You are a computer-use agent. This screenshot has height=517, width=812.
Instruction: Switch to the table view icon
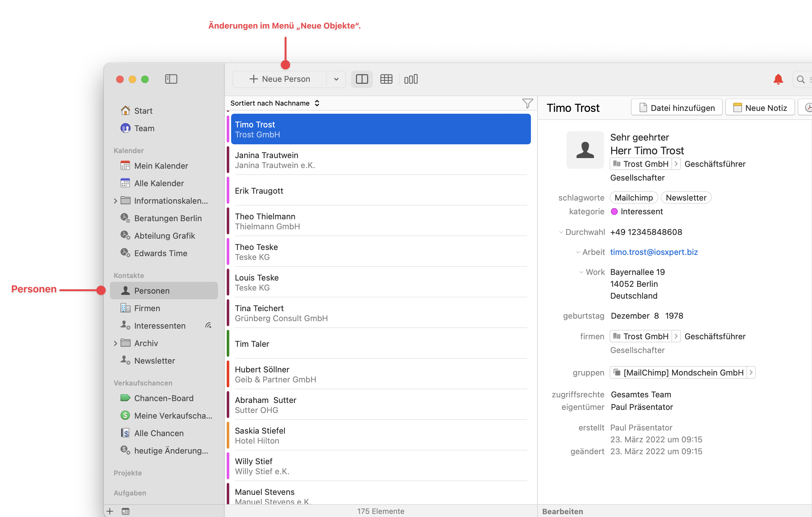[386, 79]
